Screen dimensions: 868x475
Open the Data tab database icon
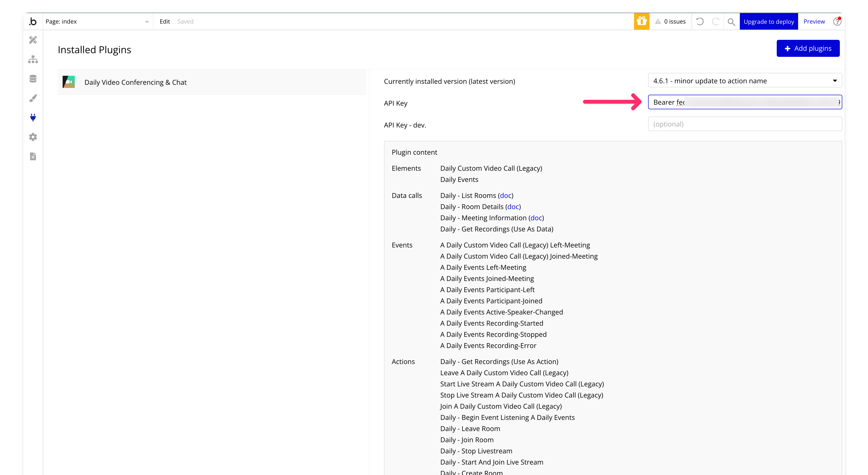tap(33, 79)
